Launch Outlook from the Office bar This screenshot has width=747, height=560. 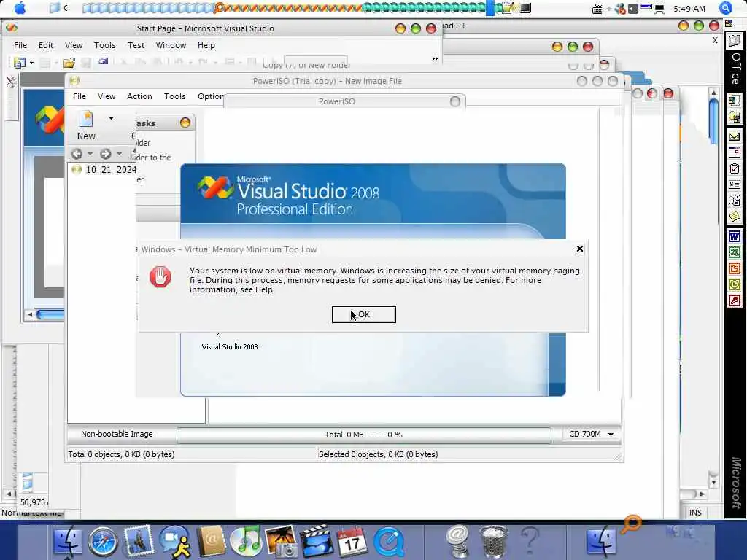pyautogui.click(x=735, y=285)
